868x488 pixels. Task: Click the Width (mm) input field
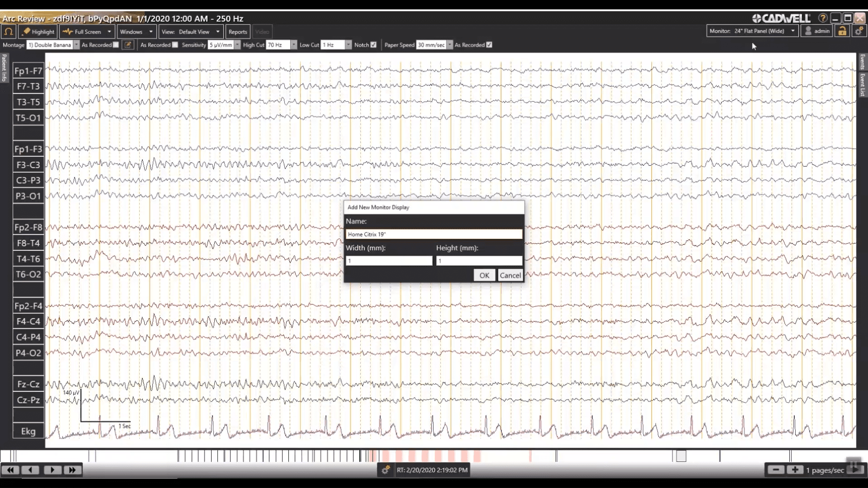389,261
